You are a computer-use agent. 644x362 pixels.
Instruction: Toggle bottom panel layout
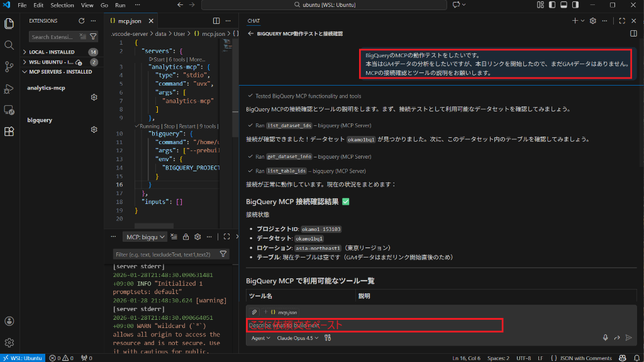click(x=564, y=5)
